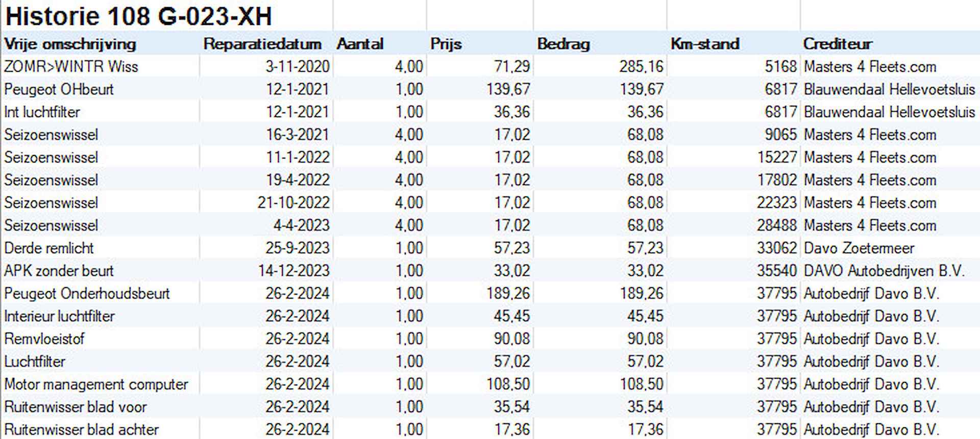Screen dimensions: 980x439
Task: Click the 'Vrije omschrijving' column header
Action: [70, 44]
